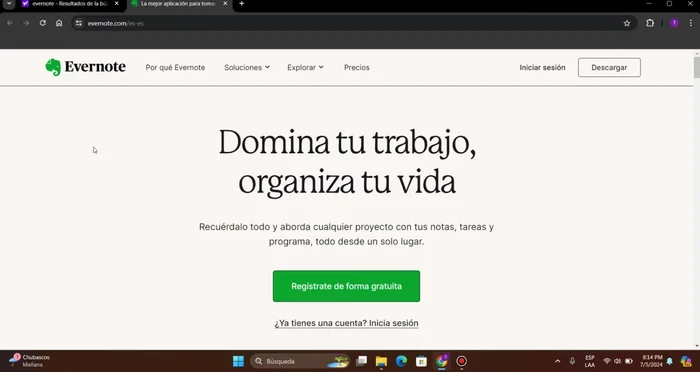
Task: Close the La mejor aplicación tab
Action: point(225,4)
